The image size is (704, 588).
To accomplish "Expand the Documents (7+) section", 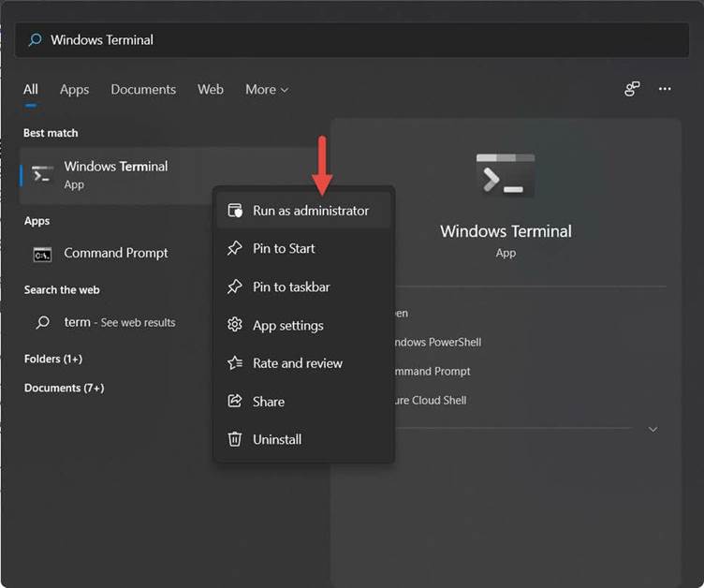I will point(65,388).
